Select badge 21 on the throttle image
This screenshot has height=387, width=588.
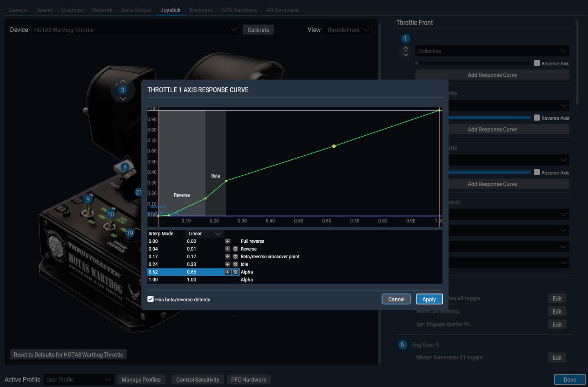pos(138,192)
